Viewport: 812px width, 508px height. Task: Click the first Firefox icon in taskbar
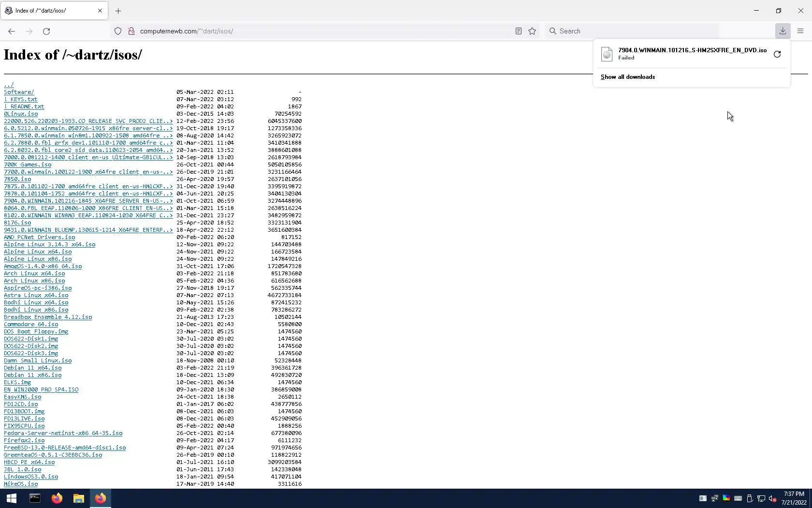coord(57,498)
